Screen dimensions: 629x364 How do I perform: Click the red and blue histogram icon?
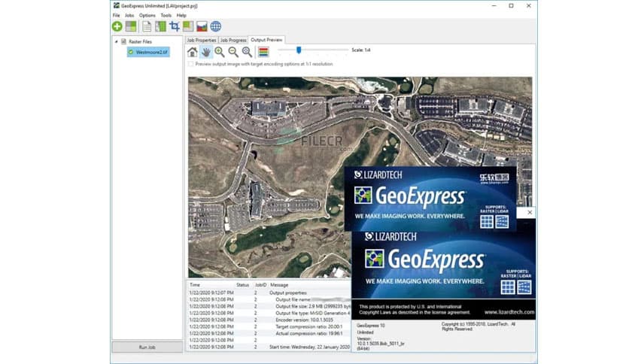click(202, 26)
